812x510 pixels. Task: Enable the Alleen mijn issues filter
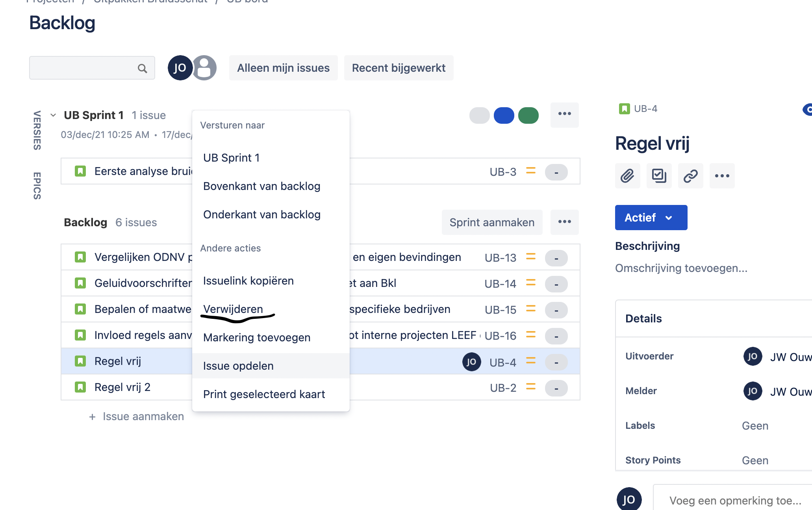click(283, 67)
